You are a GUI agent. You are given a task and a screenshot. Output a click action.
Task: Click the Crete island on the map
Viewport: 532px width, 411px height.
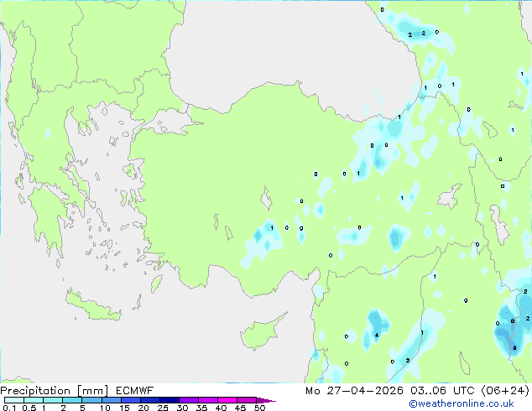coord(93,307)
